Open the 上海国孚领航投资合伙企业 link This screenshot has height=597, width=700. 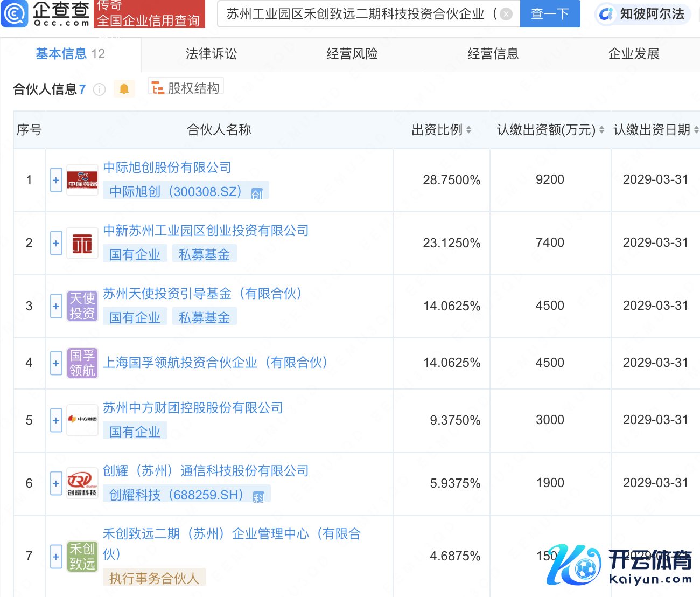(215, 363)
